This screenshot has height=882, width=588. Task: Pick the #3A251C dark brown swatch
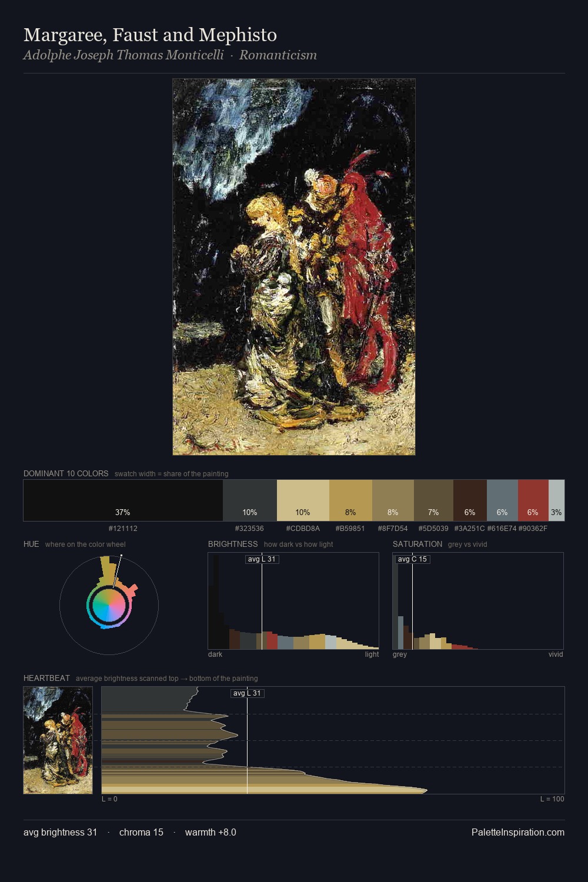point(470,500)
